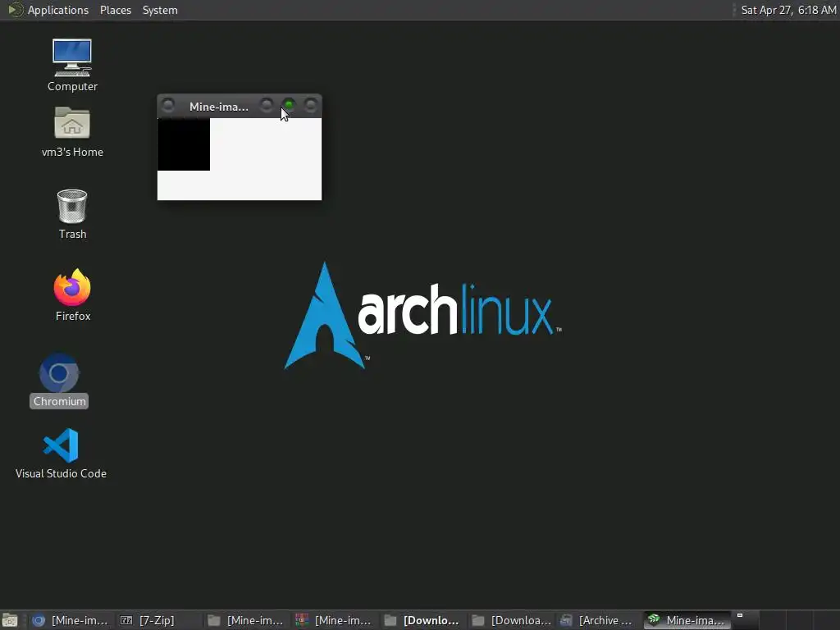840x630 pixels.
Task: Click the Mine-ima… window title
Action: click(218, 107)
